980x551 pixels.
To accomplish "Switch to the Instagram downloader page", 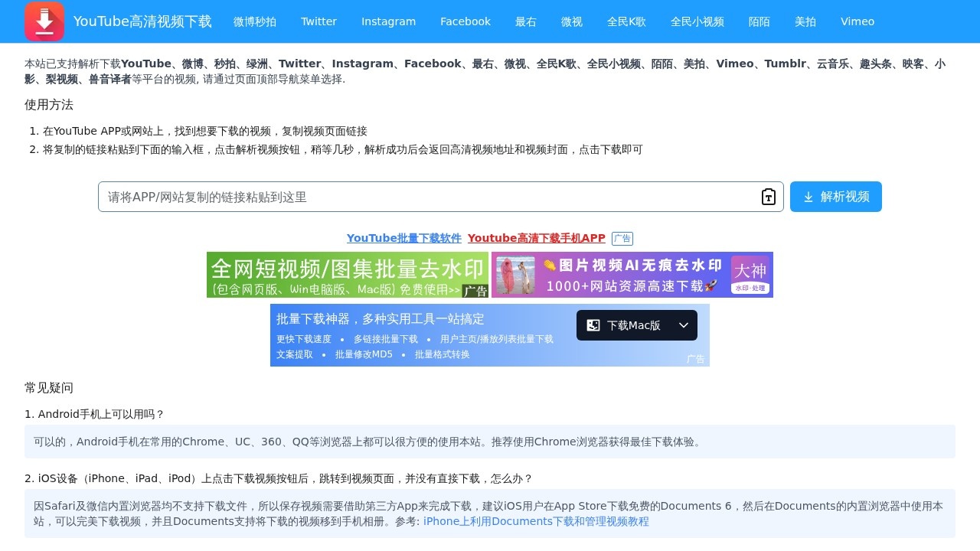I will pyautogui.click(x=388, y=21).
